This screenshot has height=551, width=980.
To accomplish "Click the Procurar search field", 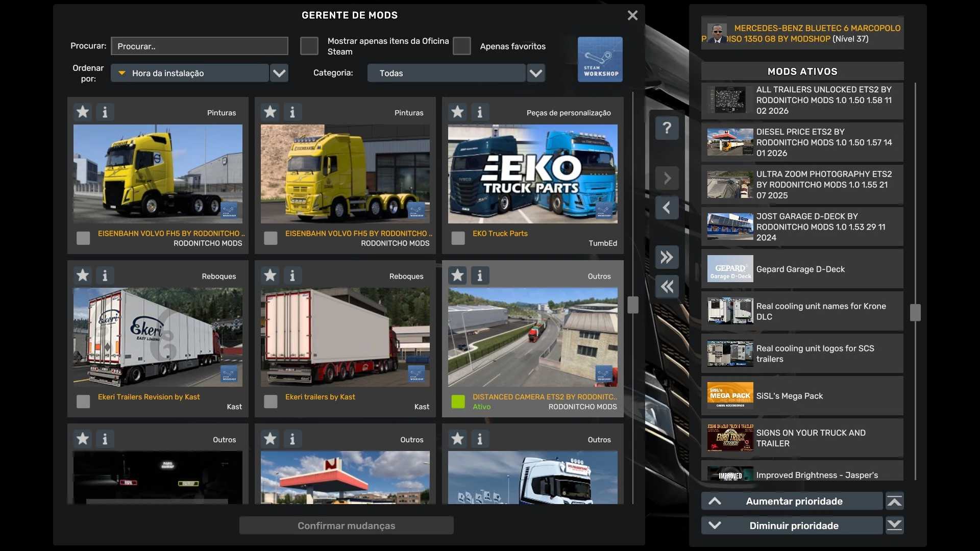I will [199, 46].
